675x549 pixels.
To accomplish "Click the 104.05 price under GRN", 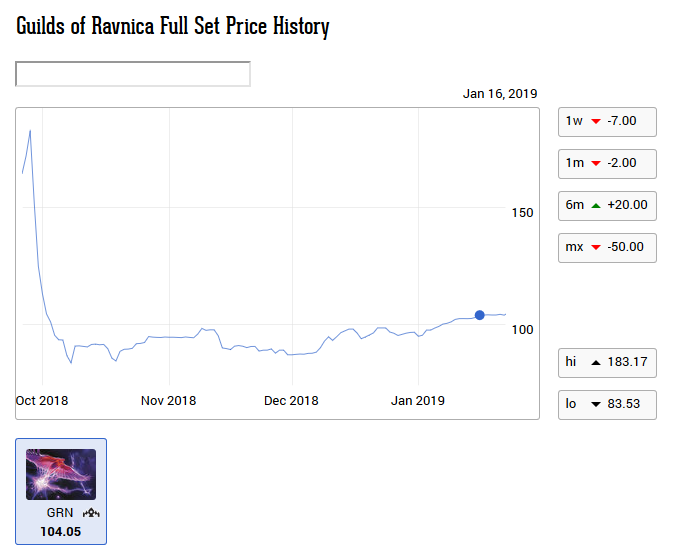I will coord(60,531).
